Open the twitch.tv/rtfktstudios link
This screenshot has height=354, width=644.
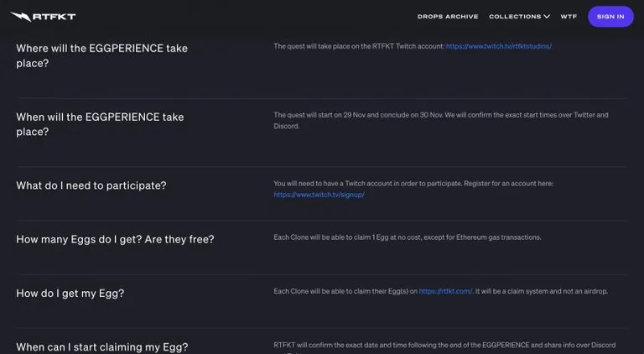[498, 46]
